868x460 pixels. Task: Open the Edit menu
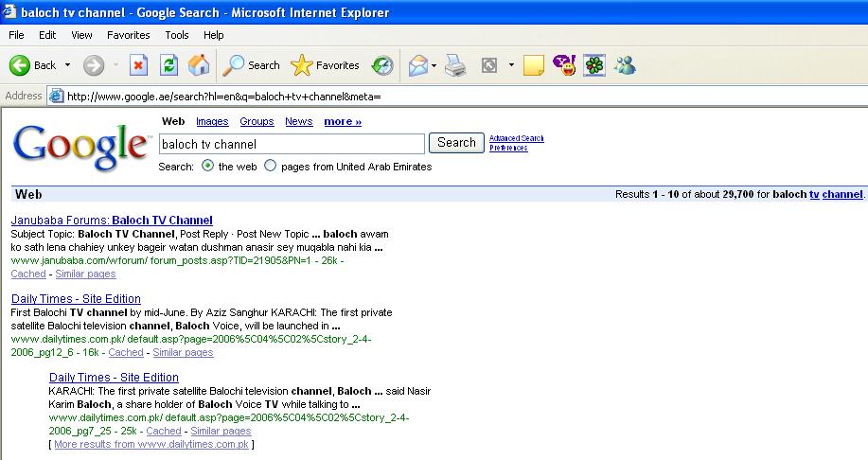pos(47,35)
